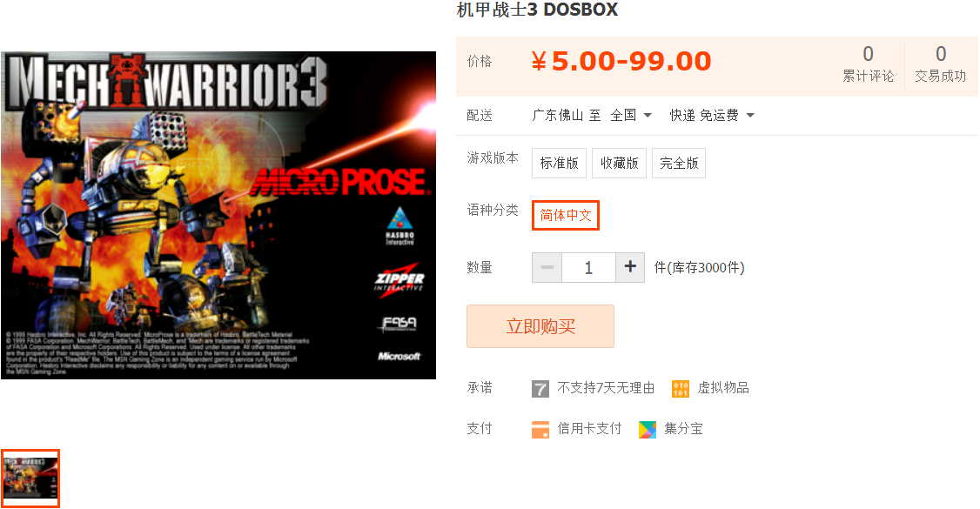Image resolution: width=980 pixels, height=509 pixels.
Task: Click the Jifenbao colorful icon
Action: tap(648, 429)
